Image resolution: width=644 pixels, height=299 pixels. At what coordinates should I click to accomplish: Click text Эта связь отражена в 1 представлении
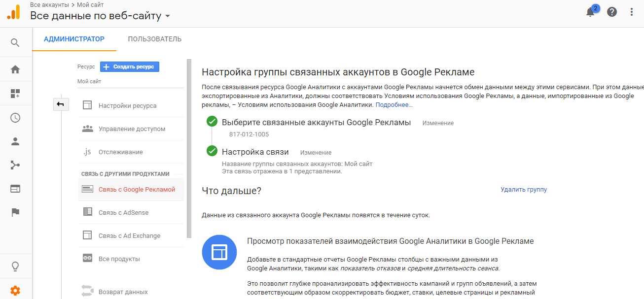[x=282, y=171]
